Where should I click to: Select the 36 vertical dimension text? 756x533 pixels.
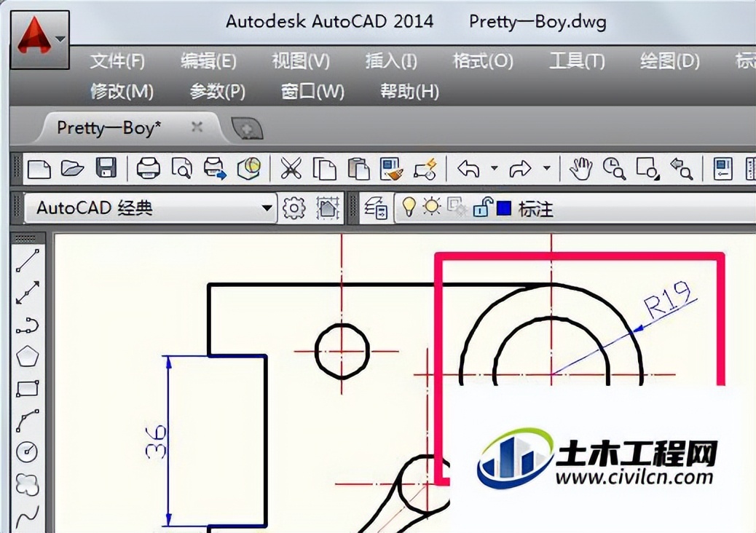pyautogui.click(x=155, y=441)
